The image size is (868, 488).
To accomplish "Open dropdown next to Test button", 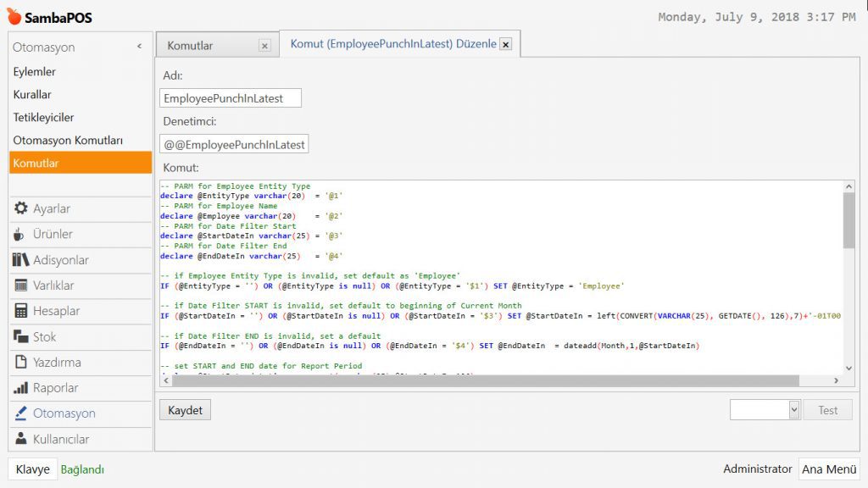I will pyautogui.click(x=793, y=410).
